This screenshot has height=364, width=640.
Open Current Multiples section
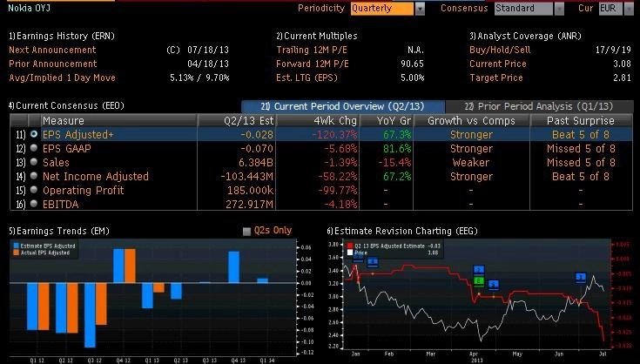click(317, 36)
